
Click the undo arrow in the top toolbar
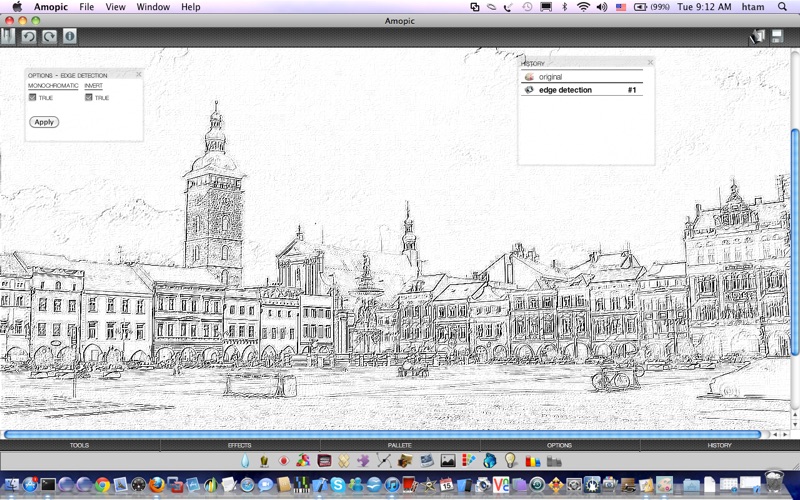[29, 37]
